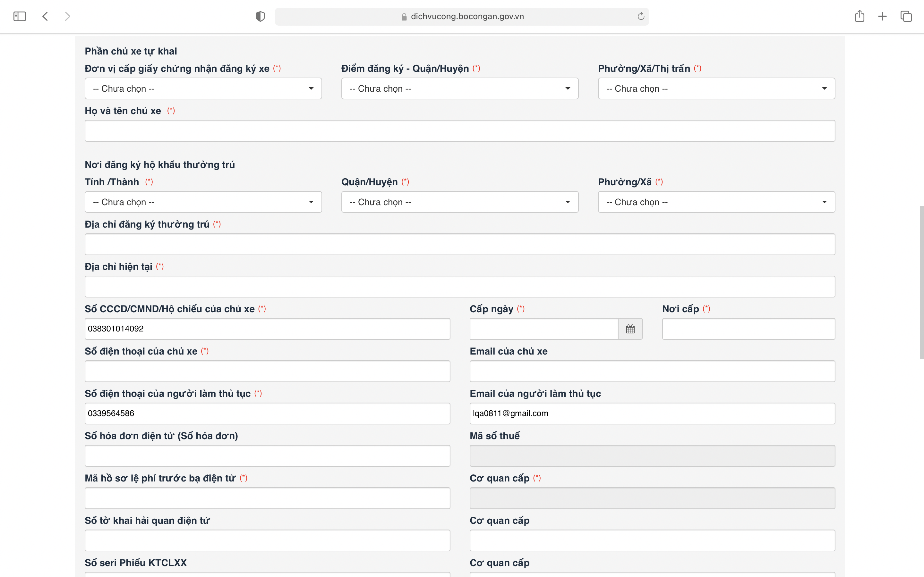Click the Họ và tên chủ xe field
The image size is (924, 577).
460,131
